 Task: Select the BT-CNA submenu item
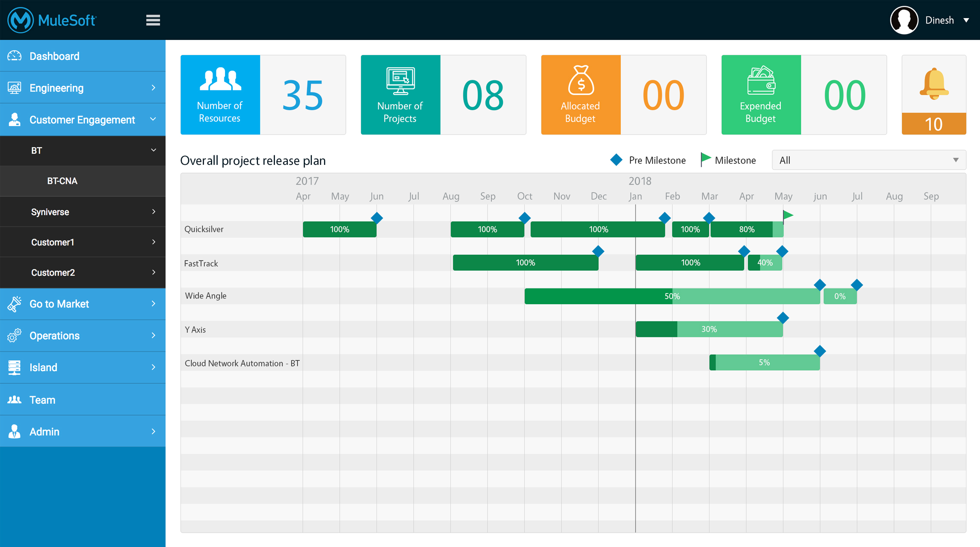coord(62,181)
